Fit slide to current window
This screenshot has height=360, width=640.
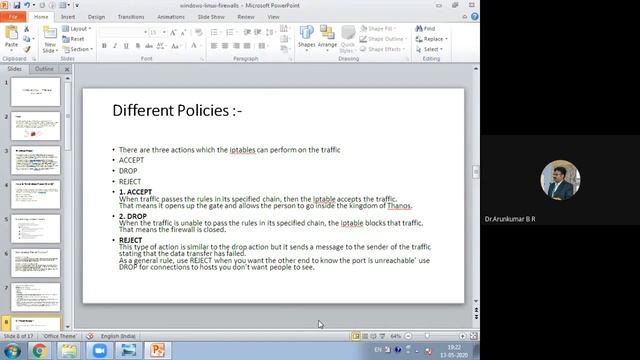(x=473, y=336)
